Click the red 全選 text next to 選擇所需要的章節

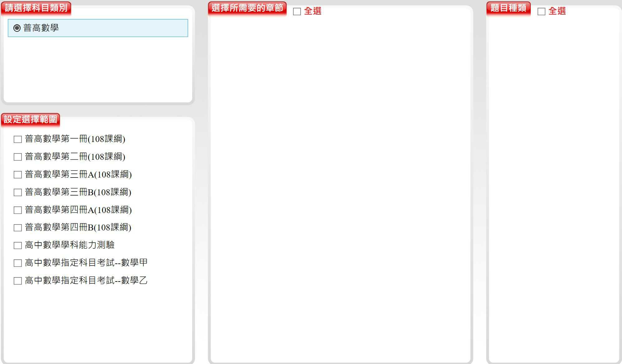tap(313, 11)
